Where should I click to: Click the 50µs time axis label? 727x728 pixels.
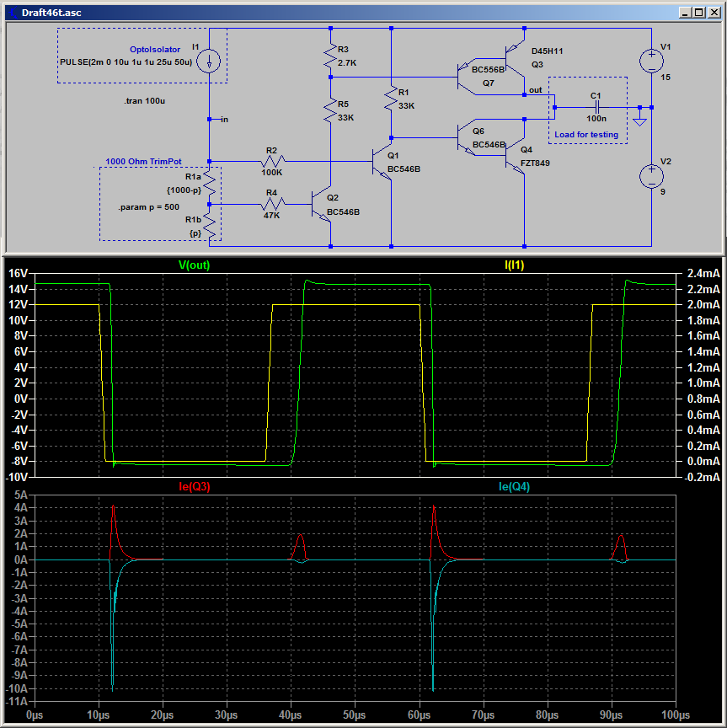pos(354,715)
